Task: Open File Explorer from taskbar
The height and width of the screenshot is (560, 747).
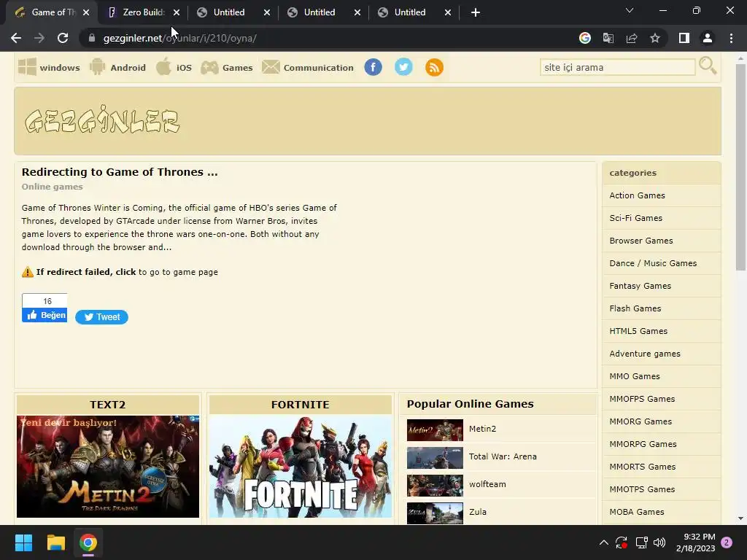Action: [55, 542]
